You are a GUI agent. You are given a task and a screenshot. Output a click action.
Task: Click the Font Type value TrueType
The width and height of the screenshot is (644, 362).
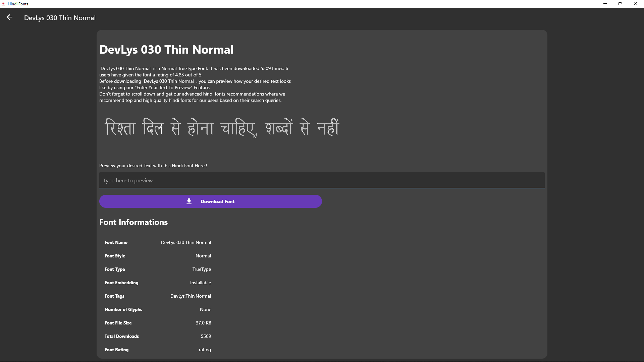(202, 269)
